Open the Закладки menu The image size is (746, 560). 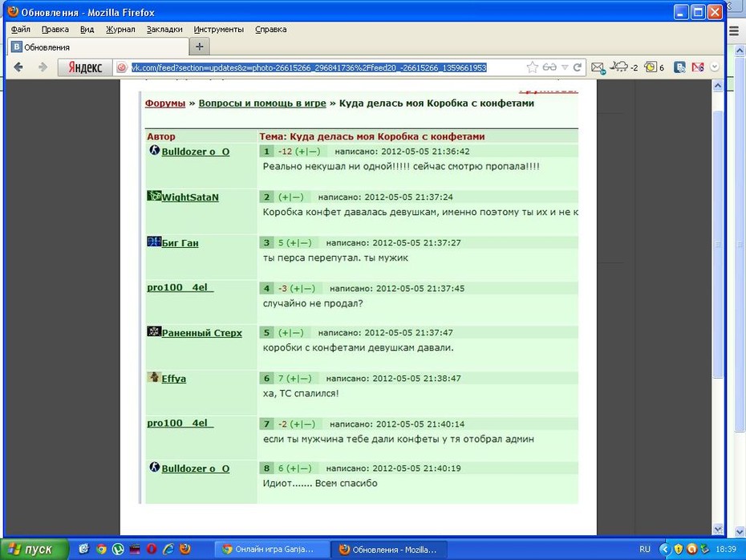point(164,29)
